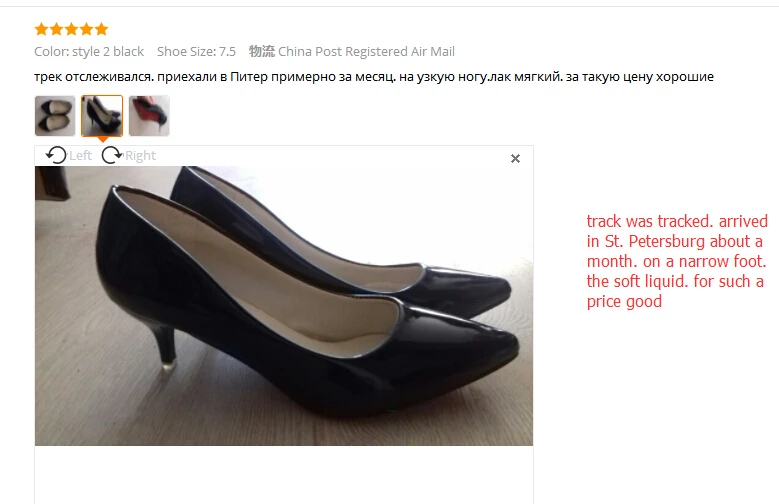This screenshot has width=779, height=504.
Task: Open the first thumbnail showing shoes from above
Action: [55, 116]
